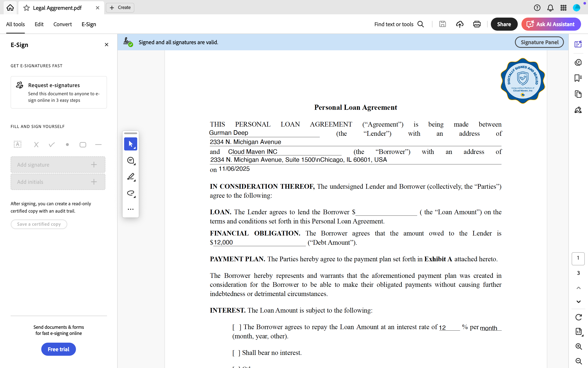Image resolution: width=588 pixels, height=368 pixels.
Task: Switch to All tools menu
Action: [15, 24]
